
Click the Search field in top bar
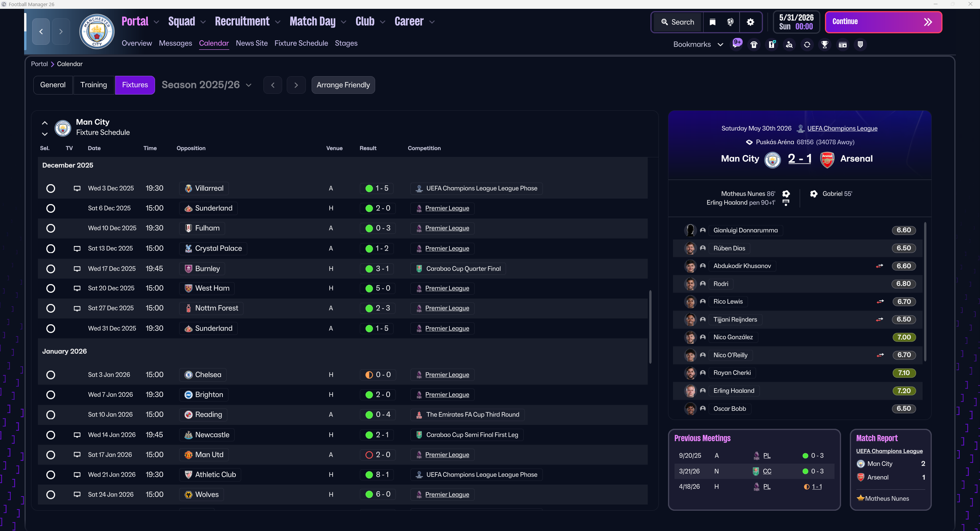coord(678,22)
